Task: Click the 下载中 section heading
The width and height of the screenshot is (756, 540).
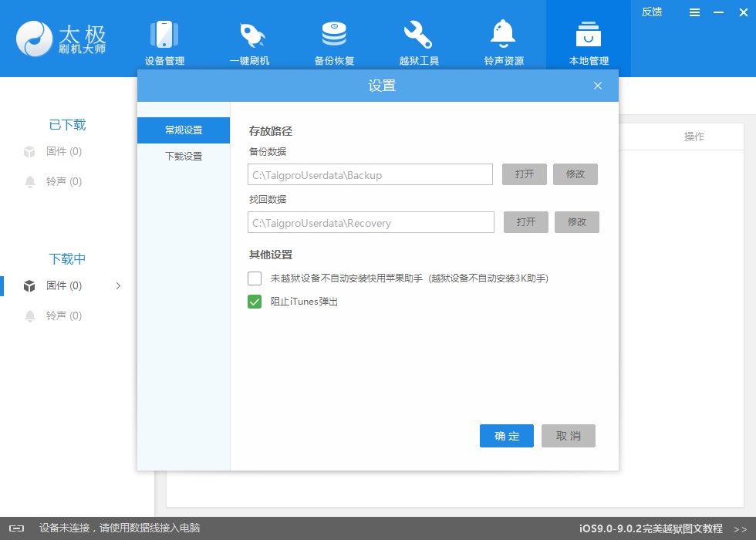Action: [x=68, y=259]
